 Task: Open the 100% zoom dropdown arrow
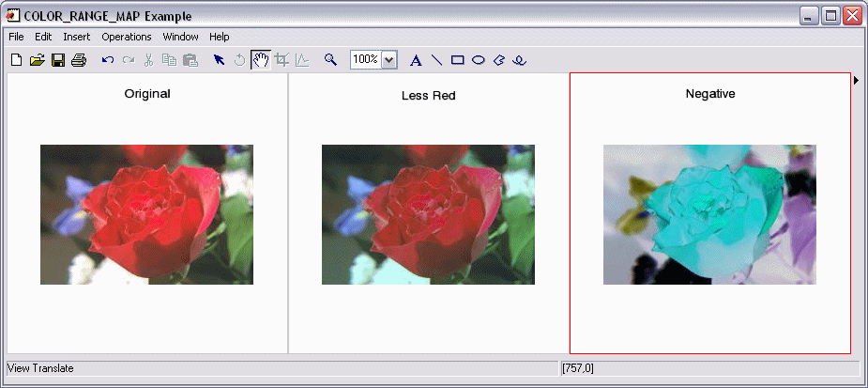tap(389, 60)
